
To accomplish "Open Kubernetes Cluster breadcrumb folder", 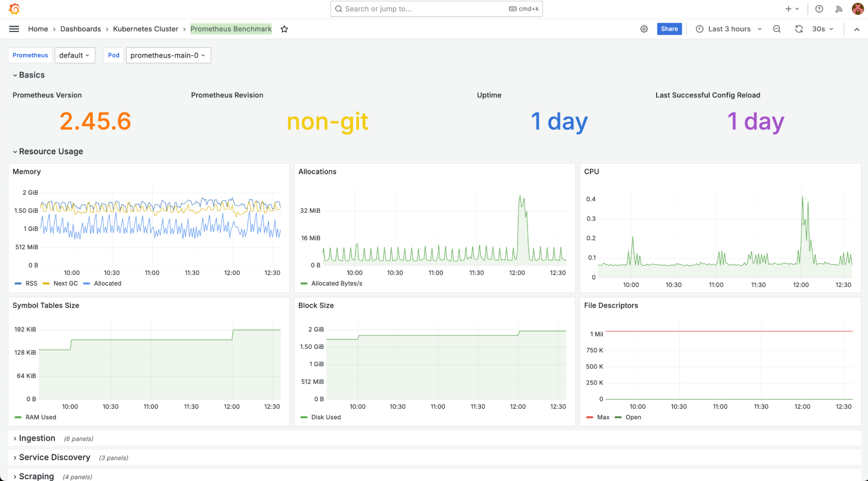I will pos(145,29).
